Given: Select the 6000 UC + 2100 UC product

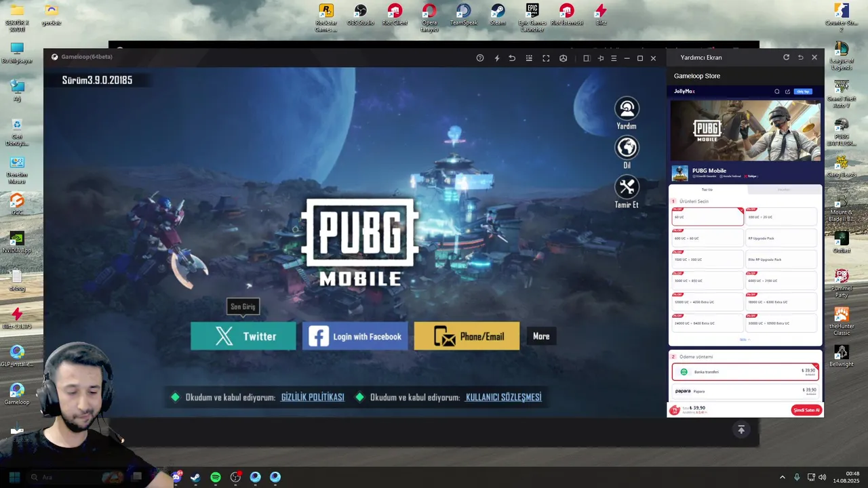Looking at the screenshot, I should click(781, 281).
